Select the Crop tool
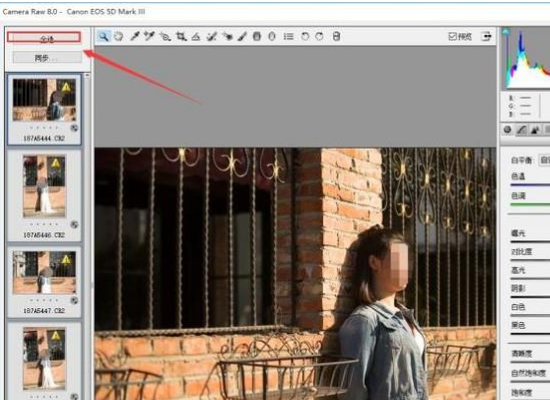 tap(181, 36)
